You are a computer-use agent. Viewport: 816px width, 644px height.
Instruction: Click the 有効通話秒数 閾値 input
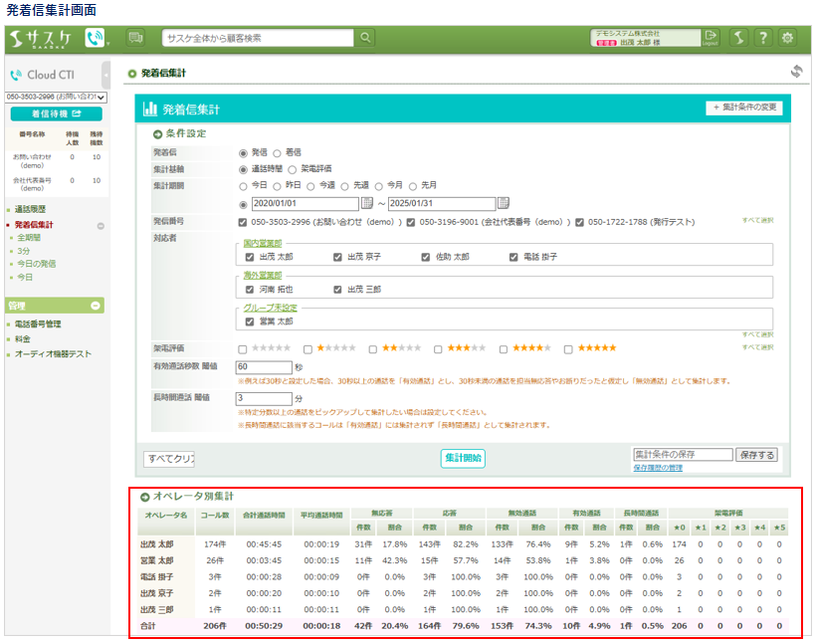click(x=264, y=367)
